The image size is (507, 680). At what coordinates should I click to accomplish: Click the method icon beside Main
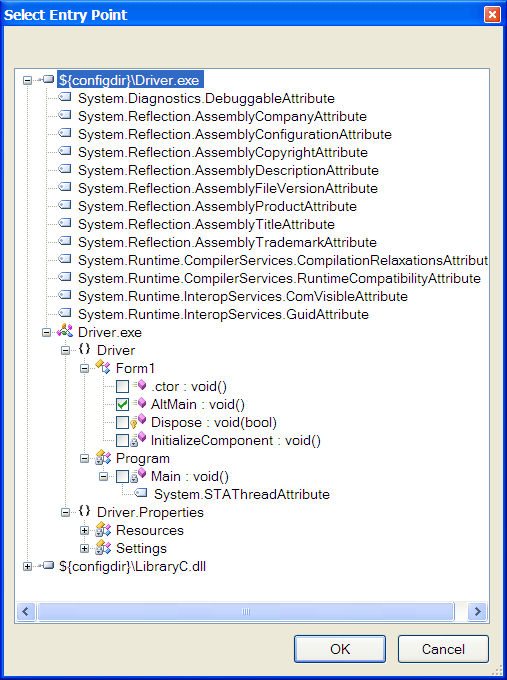click(x=139, y=475)
